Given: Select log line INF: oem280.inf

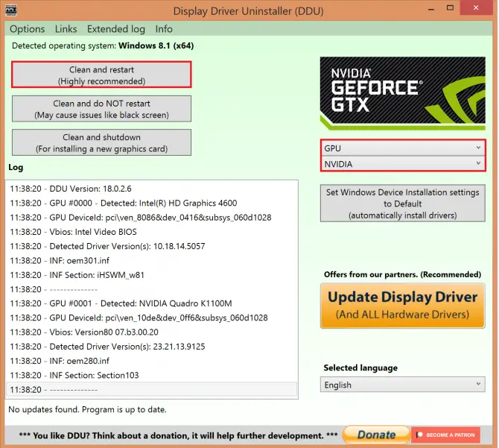Looking at the screenshot, I should [x=151, y=361].
